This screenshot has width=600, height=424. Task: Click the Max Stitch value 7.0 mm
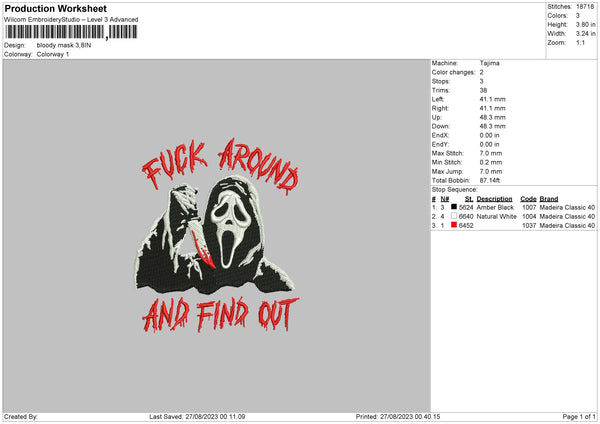(x=491, y=153)
